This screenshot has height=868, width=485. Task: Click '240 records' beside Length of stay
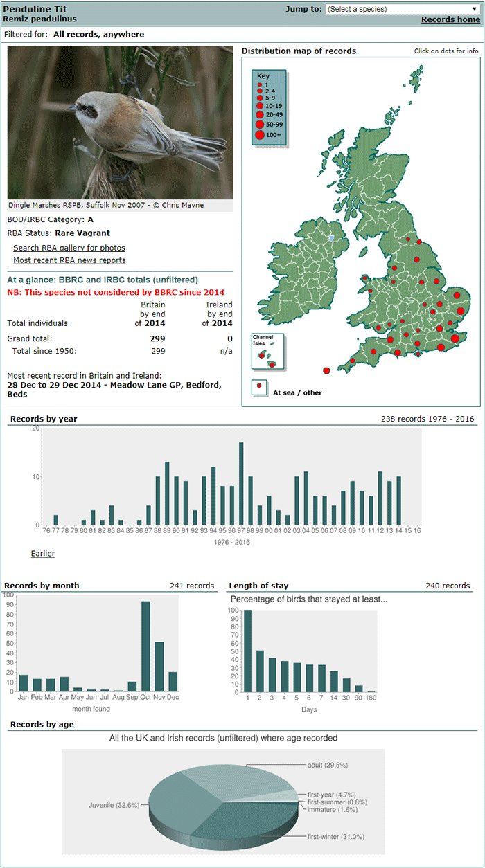pos(448,586)
